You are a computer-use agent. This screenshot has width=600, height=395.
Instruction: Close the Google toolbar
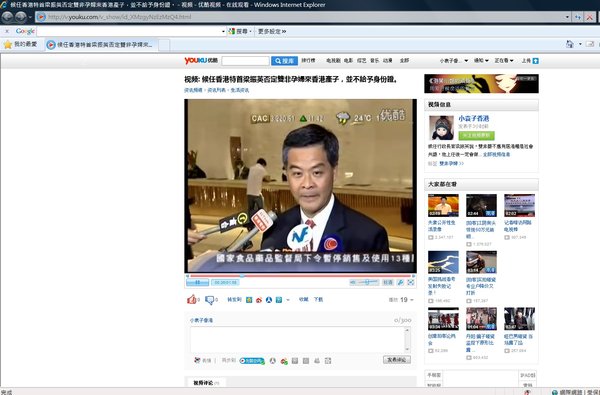click(x=7, y=31)
